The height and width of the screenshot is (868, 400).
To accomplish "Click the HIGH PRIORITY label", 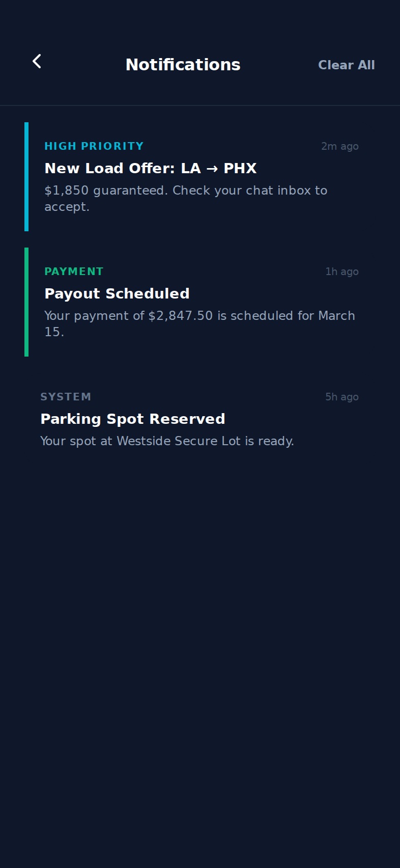I will [94, 146].
